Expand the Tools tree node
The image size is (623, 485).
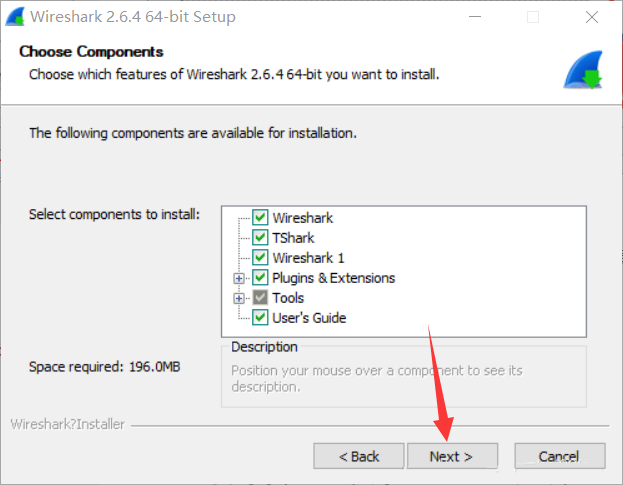[239, 298]
